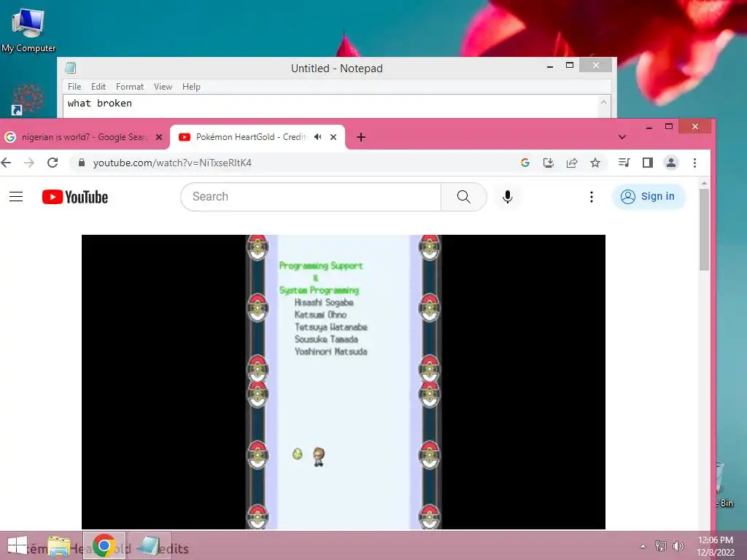
Task: Click the Chrome forward arrow
Action: [29, 163]
